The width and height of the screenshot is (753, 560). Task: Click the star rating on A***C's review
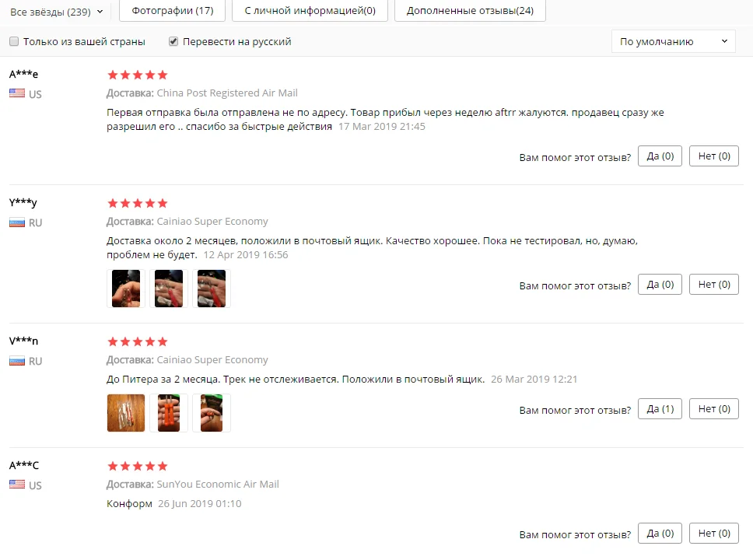pos(138,466)
